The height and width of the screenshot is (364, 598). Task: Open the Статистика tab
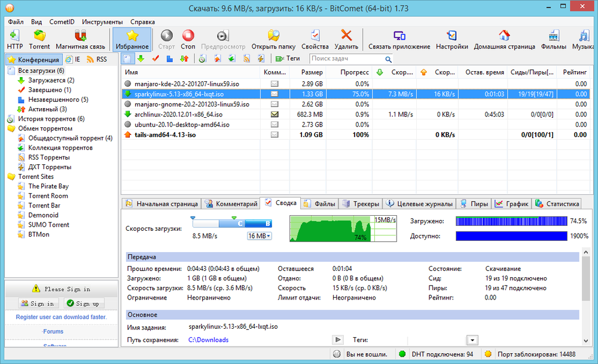(557, 204)
